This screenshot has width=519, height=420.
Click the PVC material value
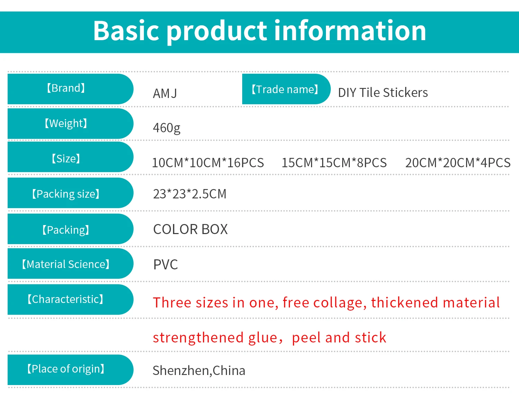(x=165, y=265)
